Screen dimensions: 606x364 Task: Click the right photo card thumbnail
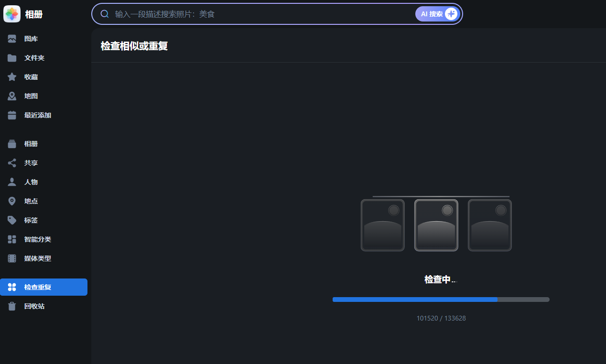point(490,225)
